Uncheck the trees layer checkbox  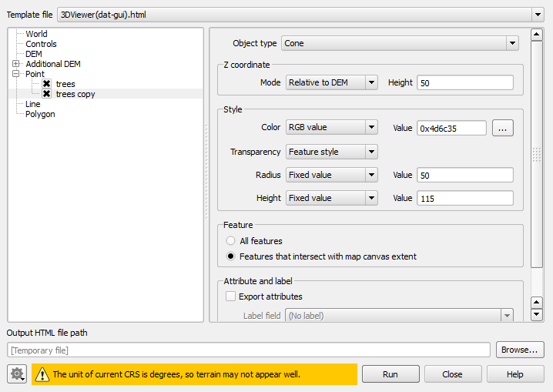(x=47, y=84)
